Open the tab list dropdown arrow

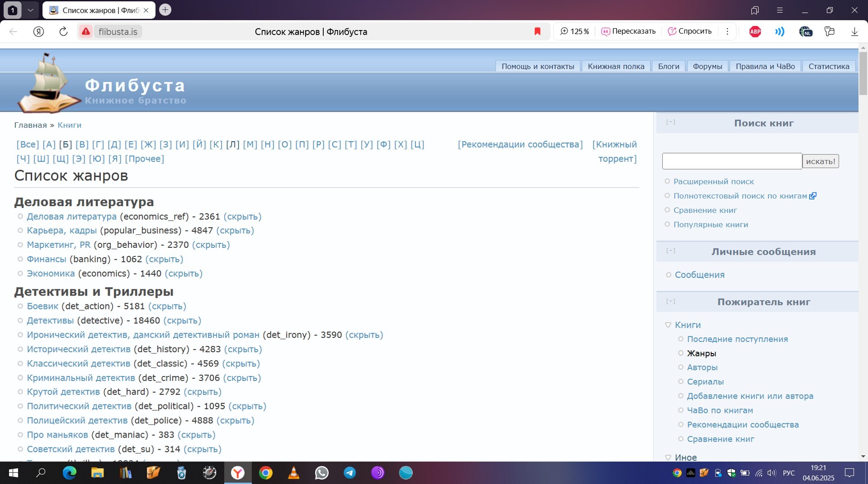click(x=30, y=10)
